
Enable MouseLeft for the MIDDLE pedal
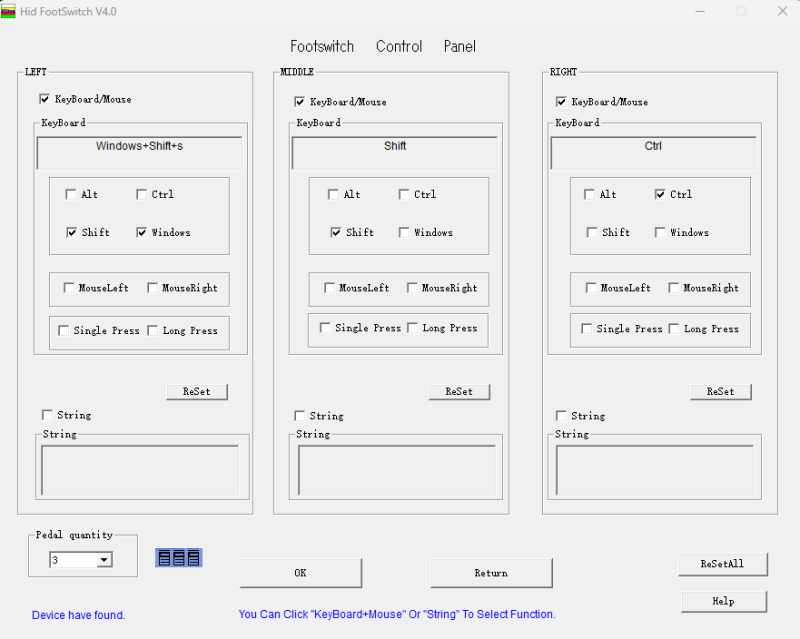point(329,288)
